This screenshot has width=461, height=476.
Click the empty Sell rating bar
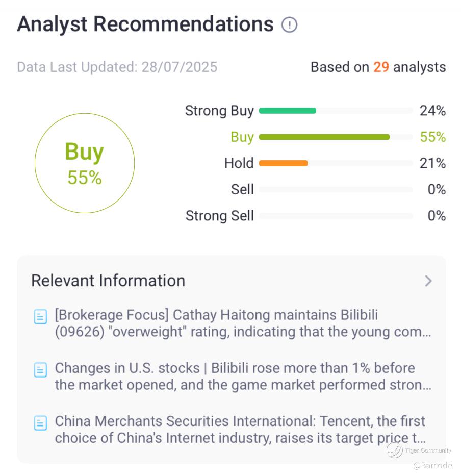click(x=336, y=190)
